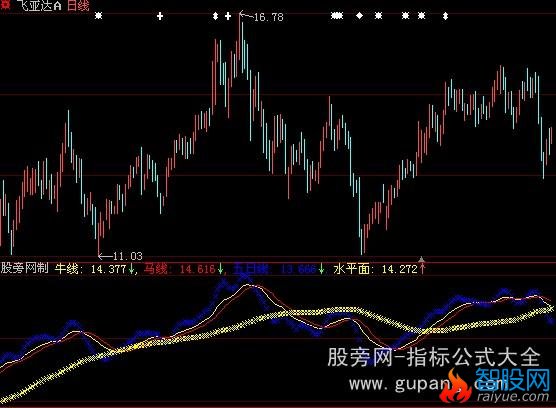556x408 pixels.
Task: Click the blue 五日线: 13.666 indicator value
Action: click(274, 269)
